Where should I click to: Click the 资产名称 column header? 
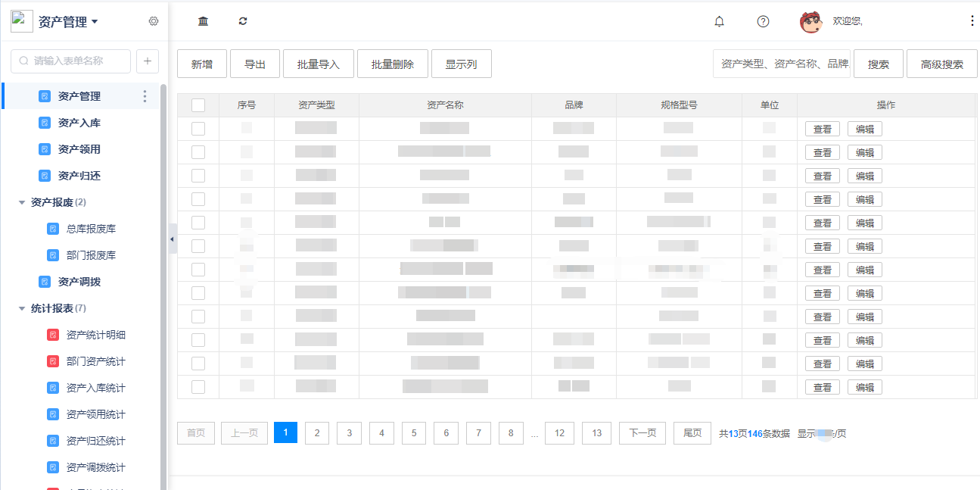point(445,105)
